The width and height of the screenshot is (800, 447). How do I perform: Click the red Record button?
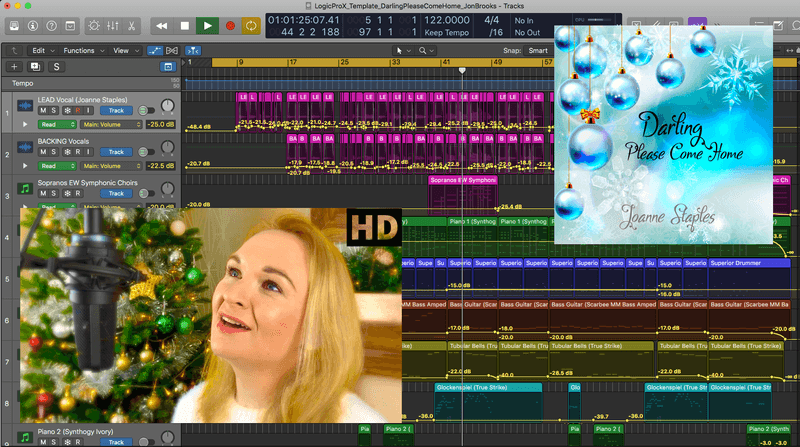[x=231, y=26]
